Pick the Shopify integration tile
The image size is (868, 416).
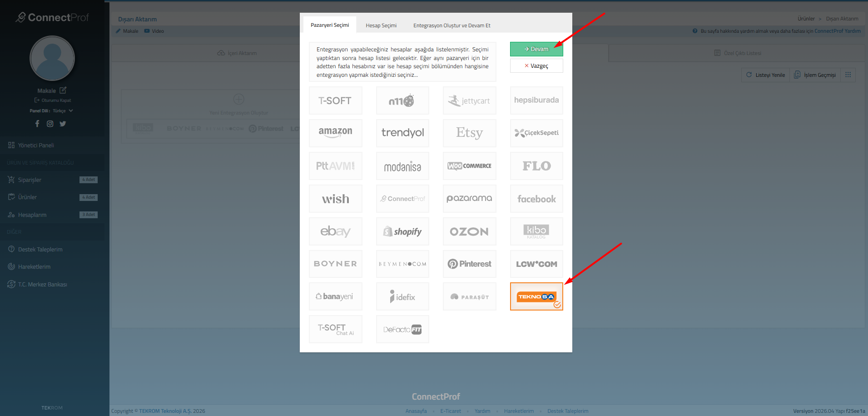[x=402, y=231]
